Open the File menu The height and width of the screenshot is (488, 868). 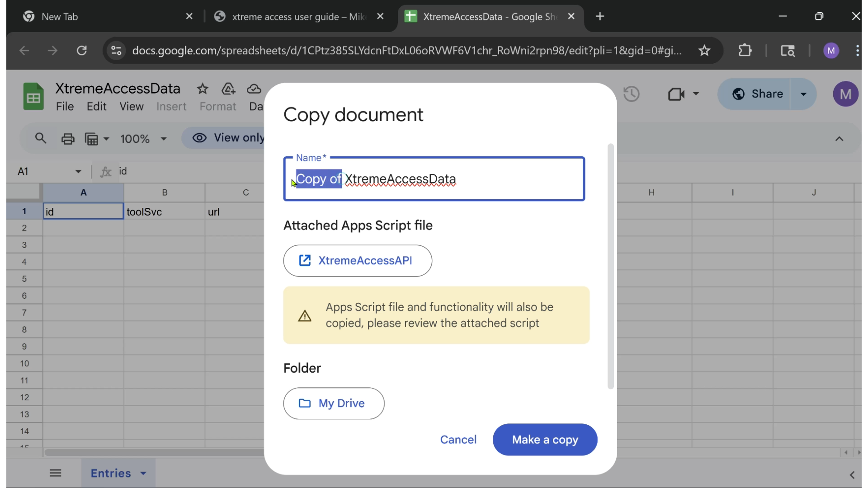click(65, 107)
